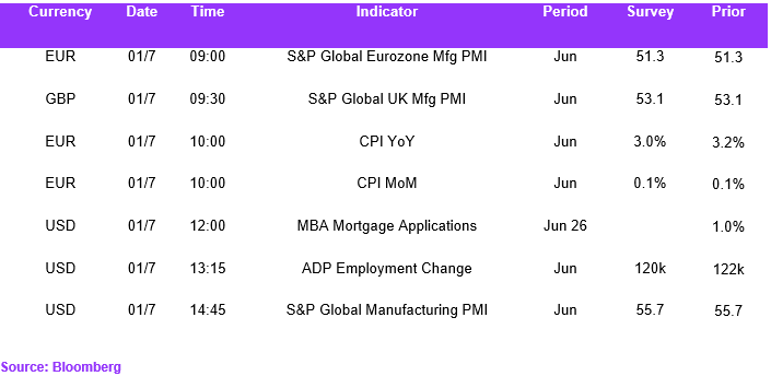Click the Indicator column header

point(387,12)
